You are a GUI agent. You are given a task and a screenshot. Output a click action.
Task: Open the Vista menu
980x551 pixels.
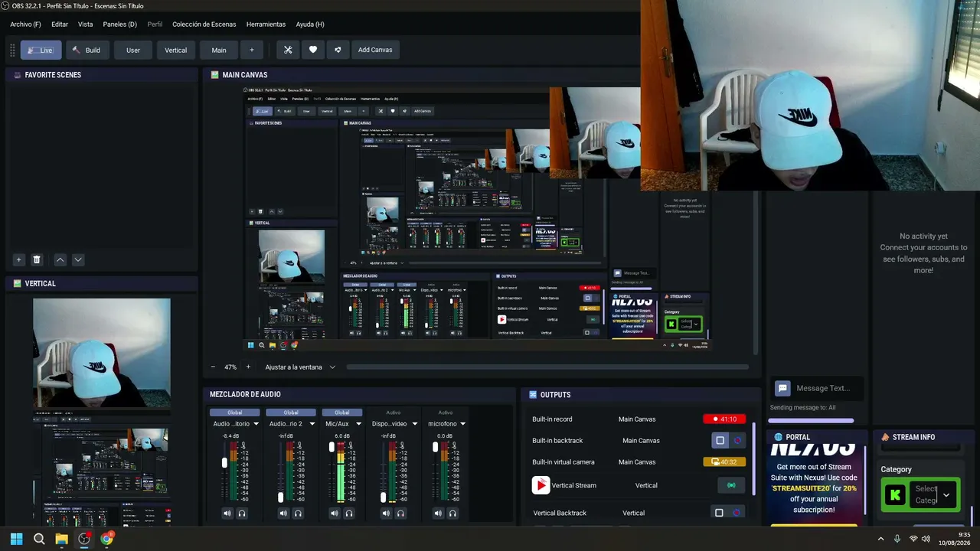tap(85, 24)
